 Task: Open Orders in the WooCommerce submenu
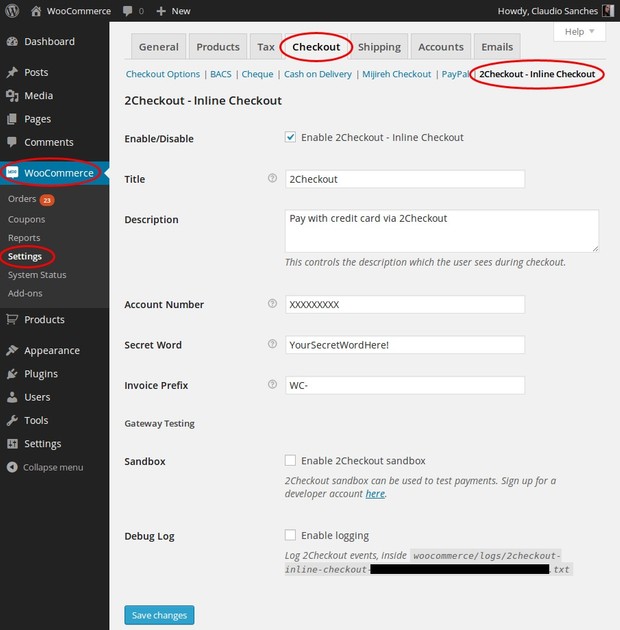[22, 199]
